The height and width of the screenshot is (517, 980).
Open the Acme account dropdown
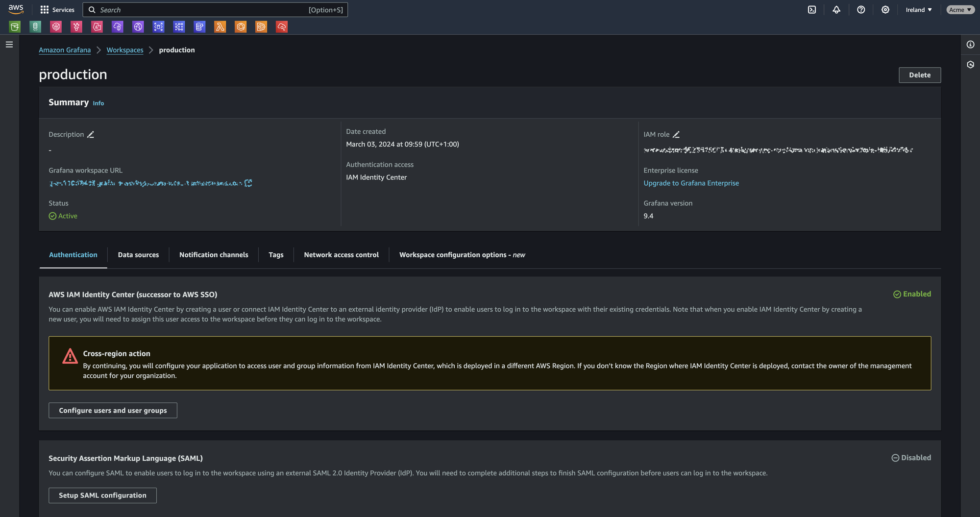click(x=960, y=10)
